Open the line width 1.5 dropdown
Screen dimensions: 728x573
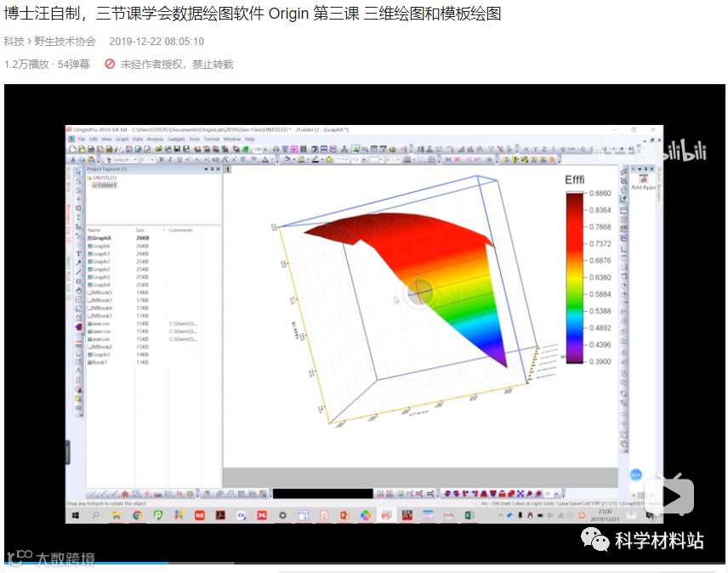pos(363,160)
